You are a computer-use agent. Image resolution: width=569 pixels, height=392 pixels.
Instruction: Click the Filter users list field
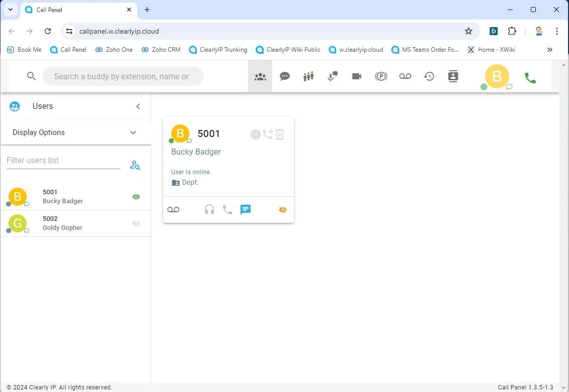(x=63, y=161)
